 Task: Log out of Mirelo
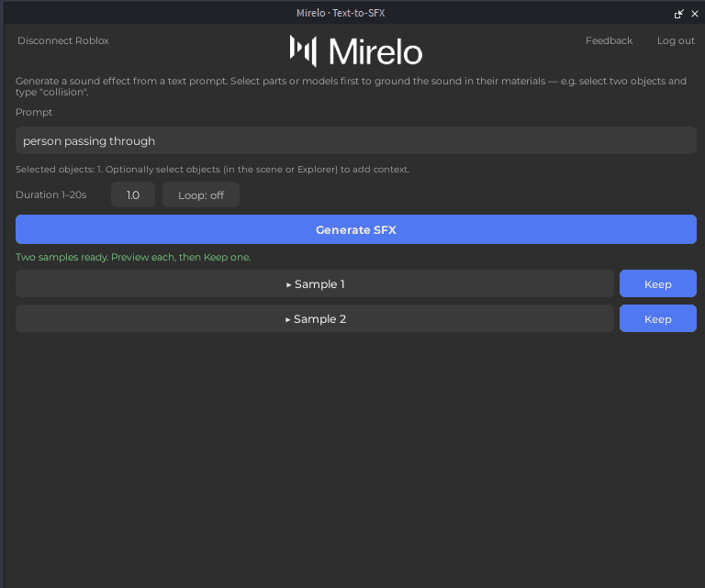(x=676, y=40)
